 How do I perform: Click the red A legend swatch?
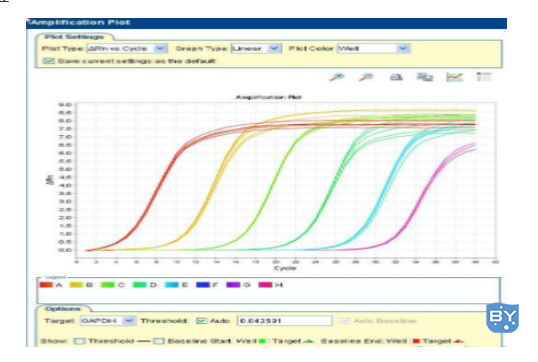point(46,285)
